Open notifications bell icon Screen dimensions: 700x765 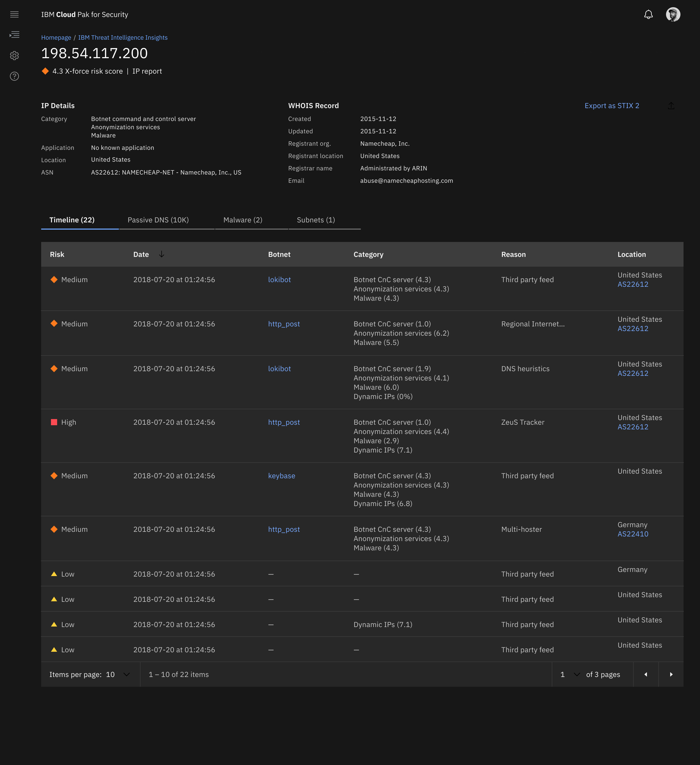tap(649, 14)
